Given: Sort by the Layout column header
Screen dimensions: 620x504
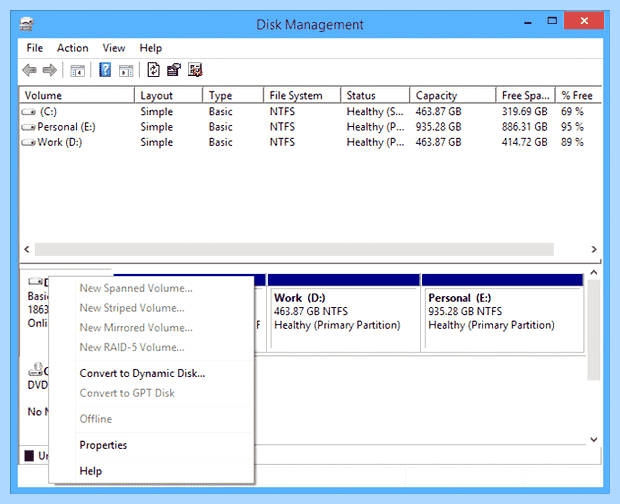Looking at the screenshot, I should click(x=168, y=95).
